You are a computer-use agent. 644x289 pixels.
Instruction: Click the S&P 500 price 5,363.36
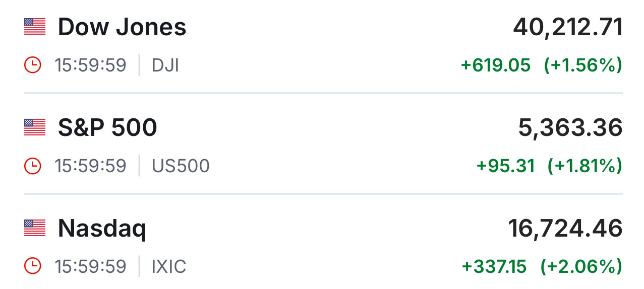click(x=570, y=128)
